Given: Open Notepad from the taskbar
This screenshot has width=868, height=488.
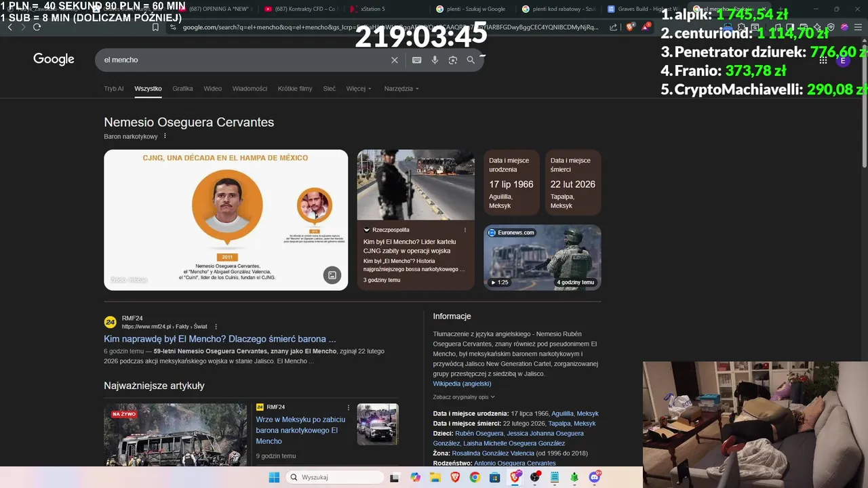Looking at the screenshot, I should 555,477.
